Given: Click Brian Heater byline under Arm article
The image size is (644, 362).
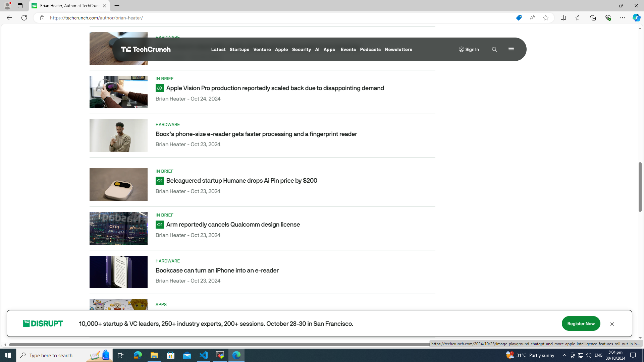Looking at the screenshot, I should point(170,235).
